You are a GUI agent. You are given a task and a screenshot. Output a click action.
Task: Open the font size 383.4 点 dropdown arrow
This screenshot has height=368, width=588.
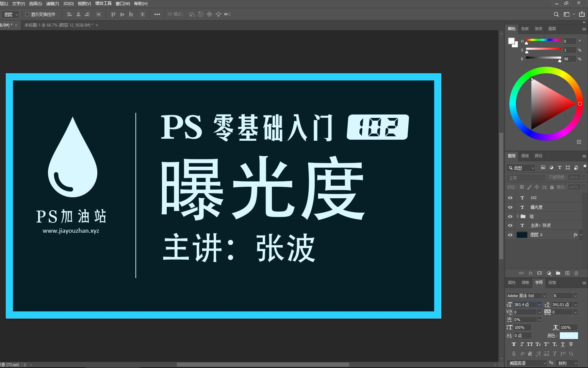539,305
